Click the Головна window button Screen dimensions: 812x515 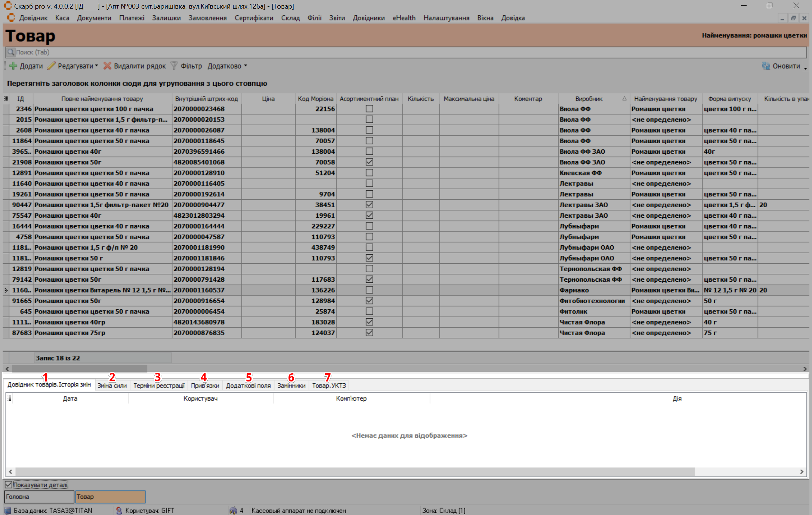(x=39, y=497)
